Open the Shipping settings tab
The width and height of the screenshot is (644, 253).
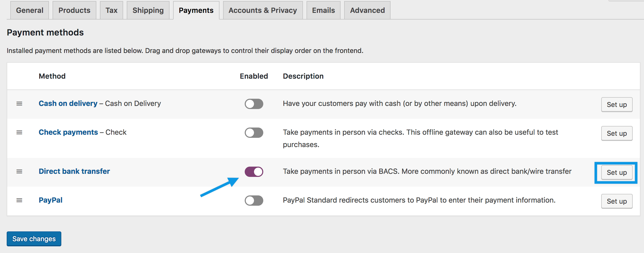point(148,10)
